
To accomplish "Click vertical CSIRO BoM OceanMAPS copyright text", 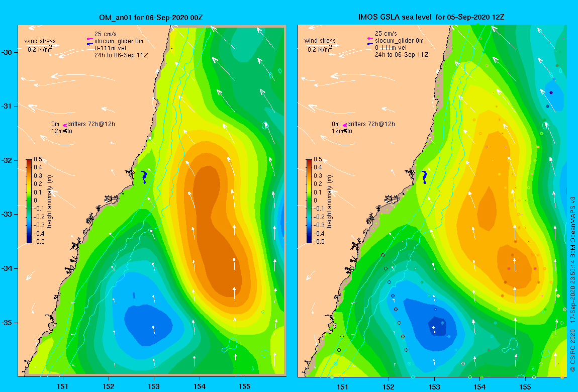I will click(x=572, y=283).
